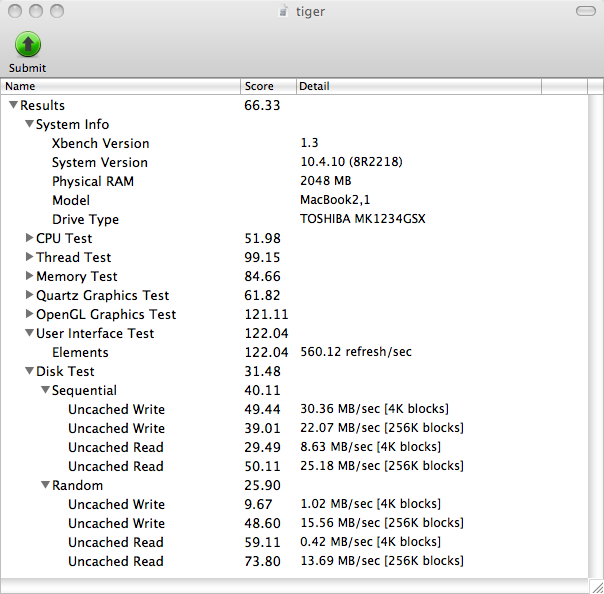Select Uncached Write row scoring 49.44

coord(294,409)
